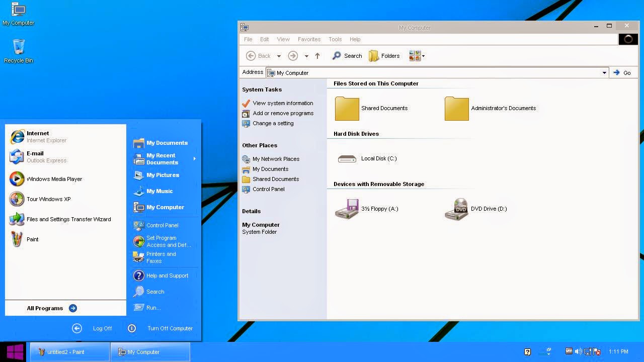Screen dimensions: 644x362
Task: Select the DVD Drive (D:) icon
Action: pyautogui.click(x=476, y=209)
